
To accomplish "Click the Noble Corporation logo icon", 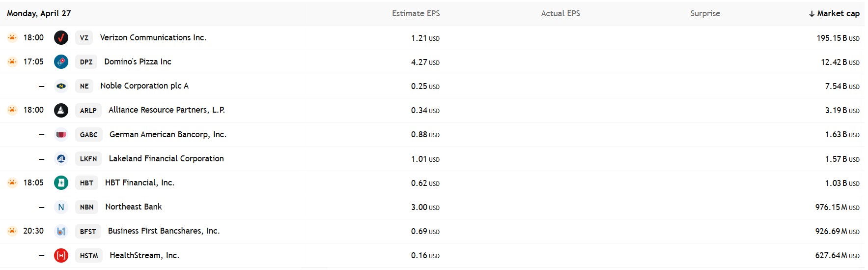I will 61,86.
